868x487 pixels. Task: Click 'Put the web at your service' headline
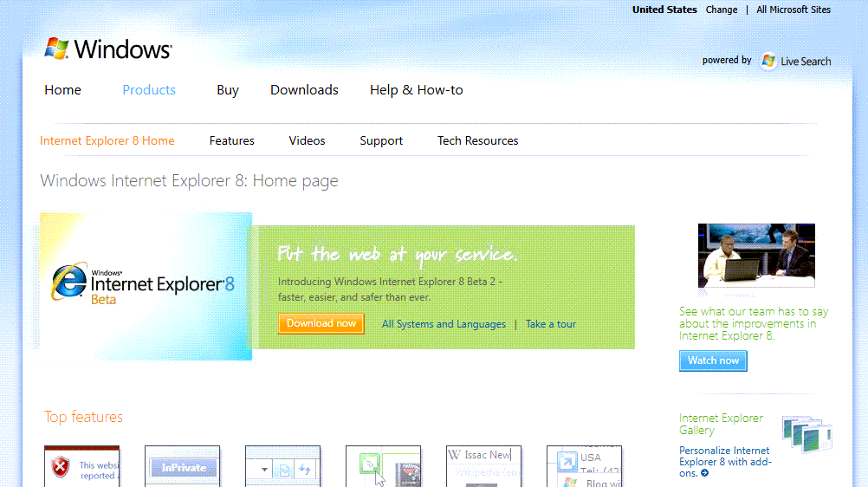(397, 254)
